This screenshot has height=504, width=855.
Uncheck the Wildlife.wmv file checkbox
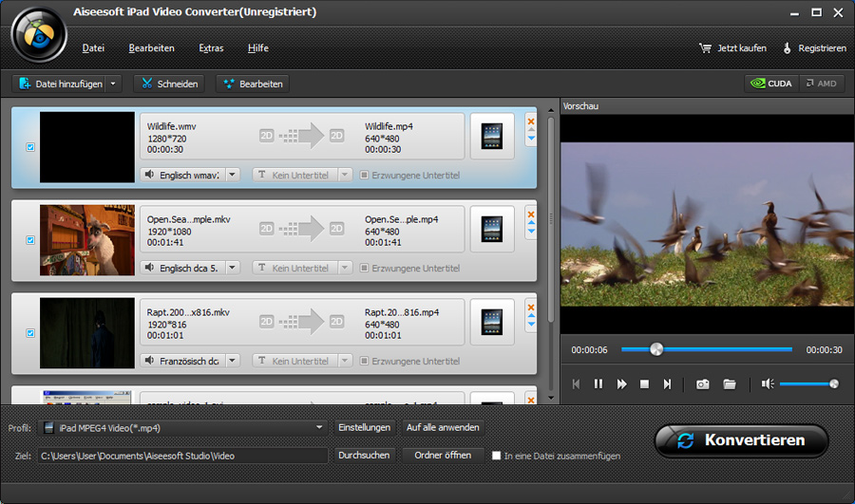[30, 147]
